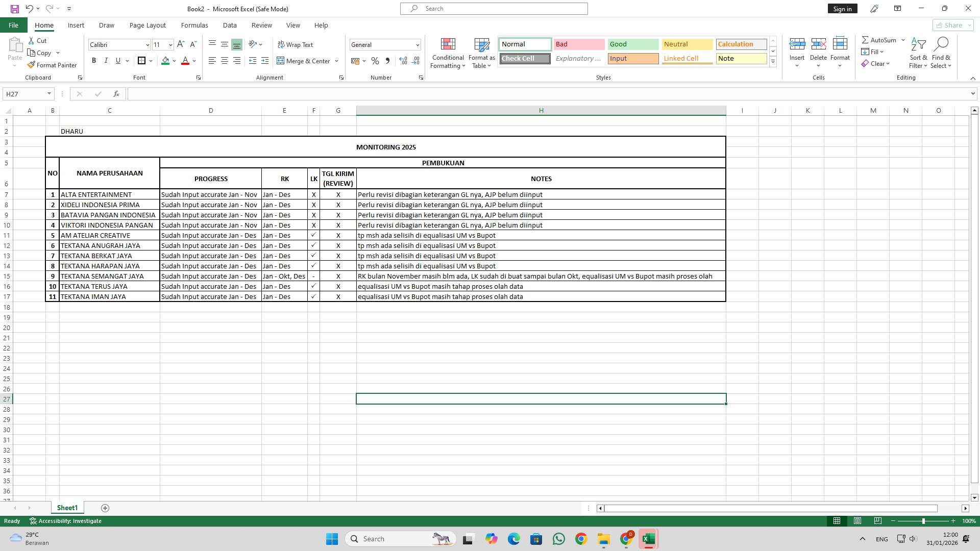Viewport: 980px width, 551px height.
Task: Toggle Underline formatting
Action: tap(117, 60)
